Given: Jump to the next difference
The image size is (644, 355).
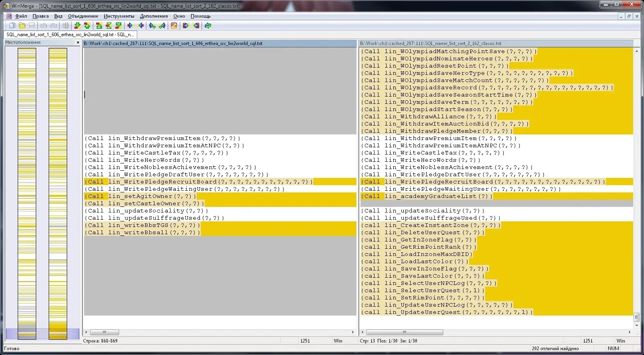Looking at the screenshot, I should pos(78,26).
